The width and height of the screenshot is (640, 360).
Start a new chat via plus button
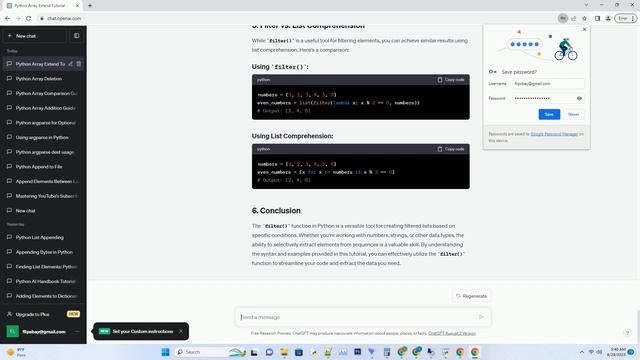pos(35,36)
